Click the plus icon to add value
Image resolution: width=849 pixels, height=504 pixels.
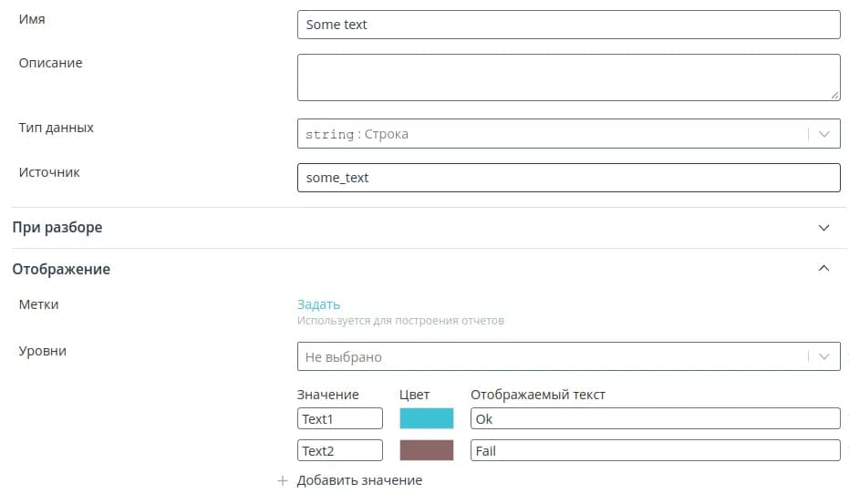[283, 480]
